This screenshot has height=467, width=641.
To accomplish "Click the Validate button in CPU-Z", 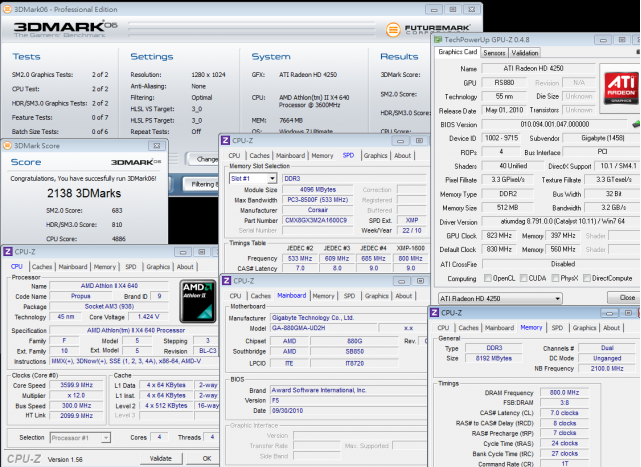I will coord(161,458).
